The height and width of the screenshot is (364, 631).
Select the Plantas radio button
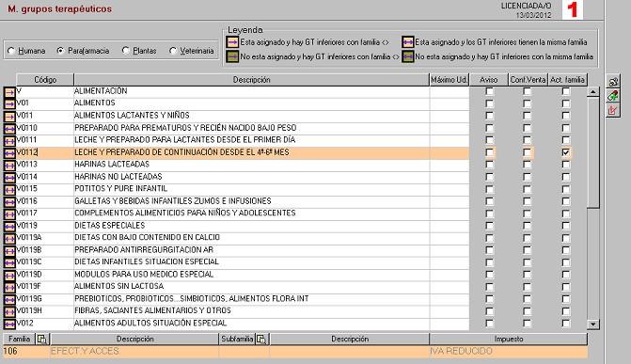(x=126, y=51)
